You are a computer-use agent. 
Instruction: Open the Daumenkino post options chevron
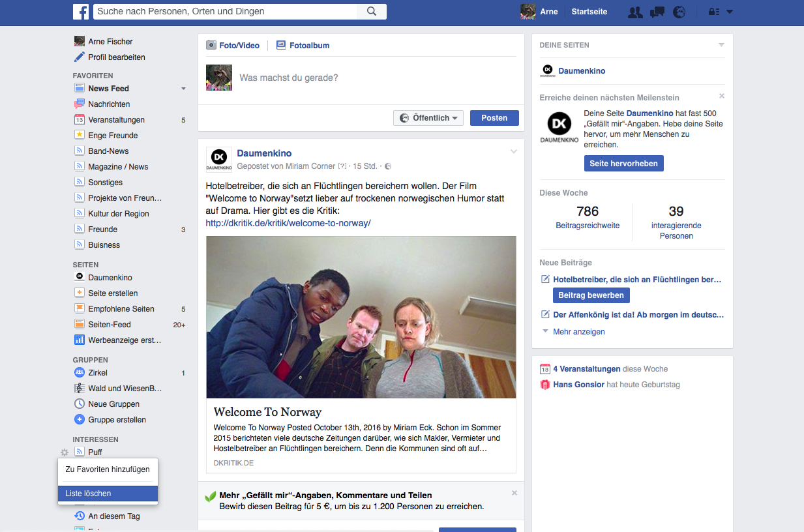514,152
